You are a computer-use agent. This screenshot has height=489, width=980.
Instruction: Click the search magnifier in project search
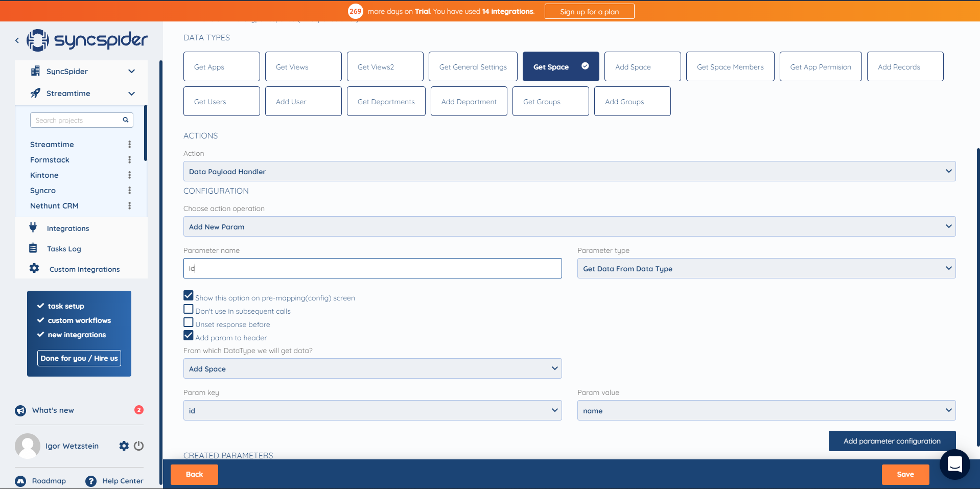pos(126,120)
